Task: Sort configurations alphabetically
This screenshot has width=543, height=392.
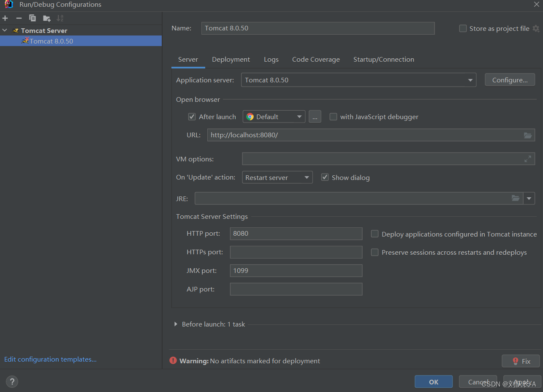Action: pyautogui.click(x=60, y=18)
